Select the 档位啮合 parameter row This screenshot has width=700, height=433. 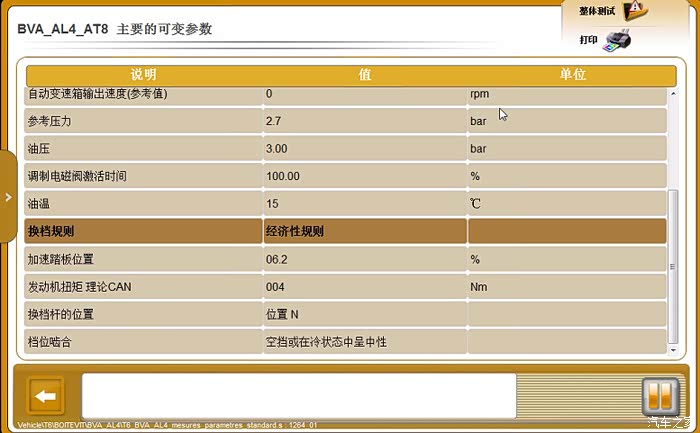144,342
